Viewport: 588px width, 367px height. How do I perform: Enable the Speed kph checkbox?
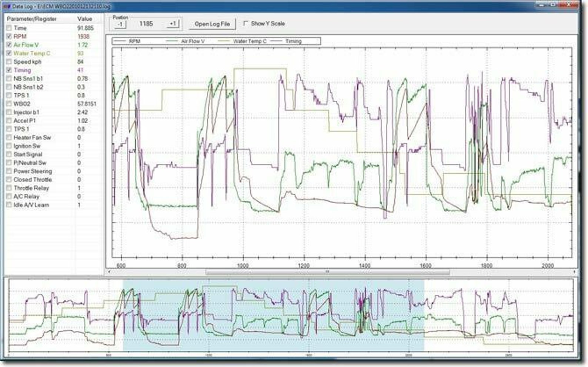(9, 62)
